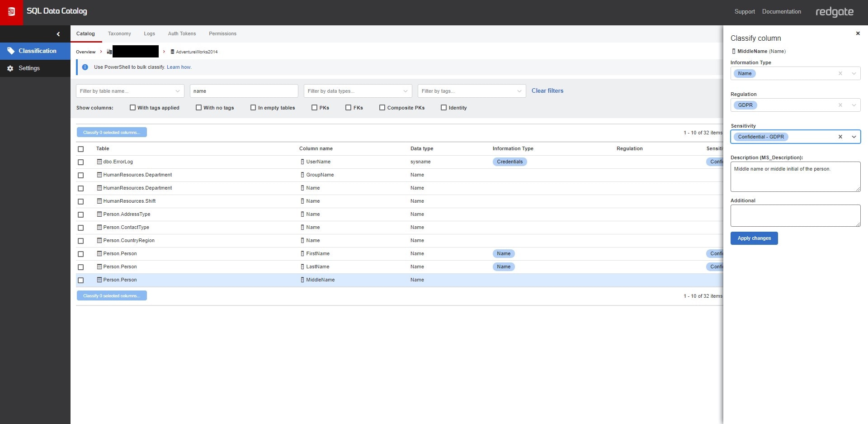This screenshot has height=424, width=868.
Task: Close the Classify column panel
Action: pyautogui.click(x=858, y=33)
